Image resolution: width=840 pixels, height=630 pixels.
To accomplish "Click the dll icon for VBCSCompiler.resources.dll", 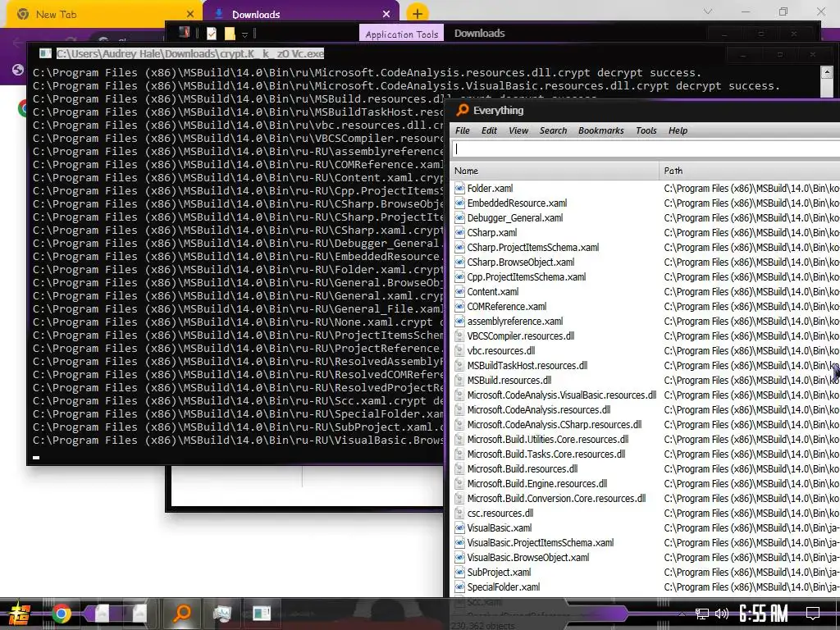I will pyautogui.click(x=459, y=336).
